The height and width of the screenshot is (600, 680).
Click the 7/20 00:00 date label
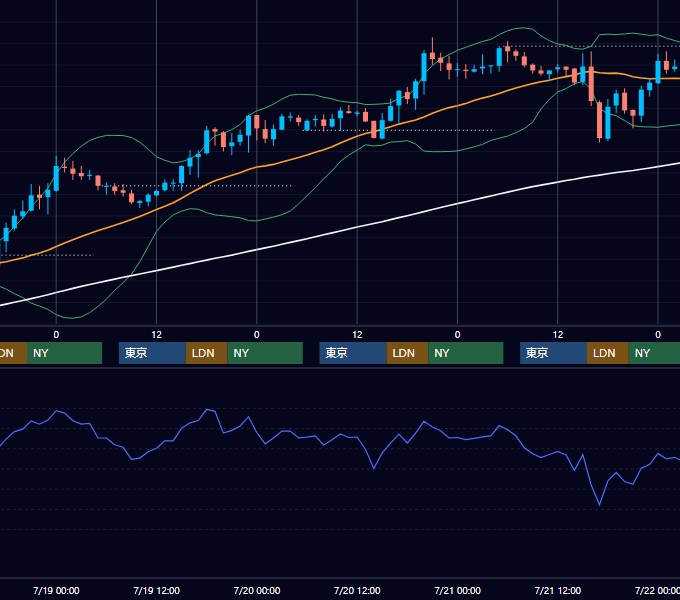pos(257,590)
